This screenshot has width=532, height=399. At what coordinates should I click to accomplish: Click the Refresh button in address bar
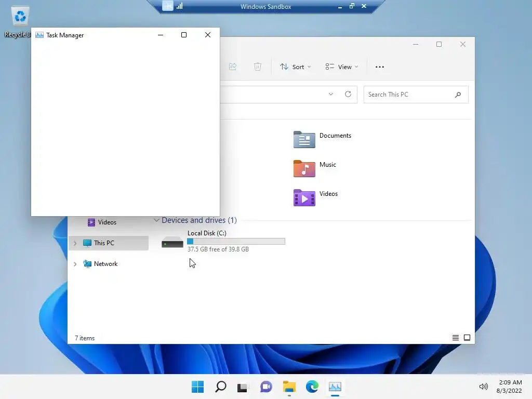click(x=348, y=95)
